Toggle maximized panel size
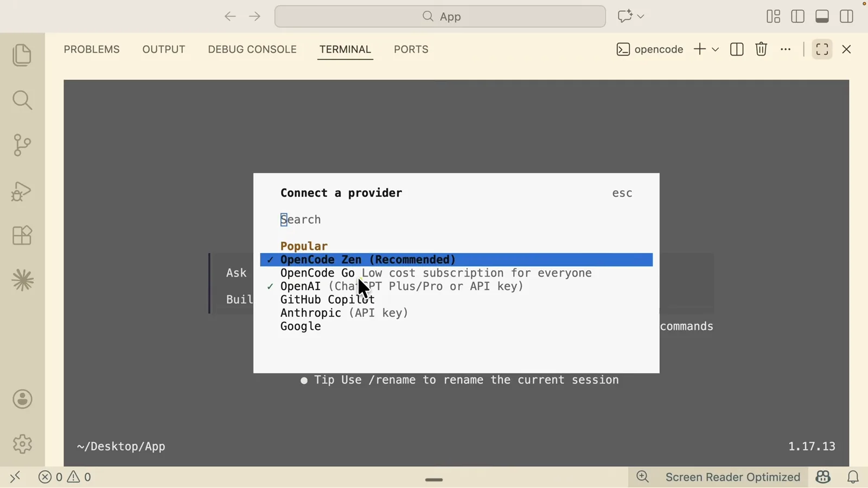This screenshot has height=488, width=868. point(822,49)
